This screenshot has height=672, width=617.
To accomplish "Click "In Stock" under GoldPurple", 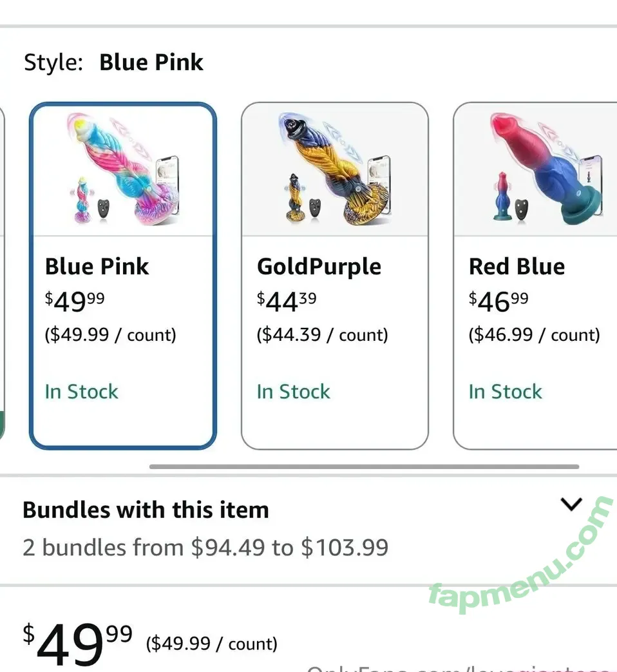I will point(293,392).
